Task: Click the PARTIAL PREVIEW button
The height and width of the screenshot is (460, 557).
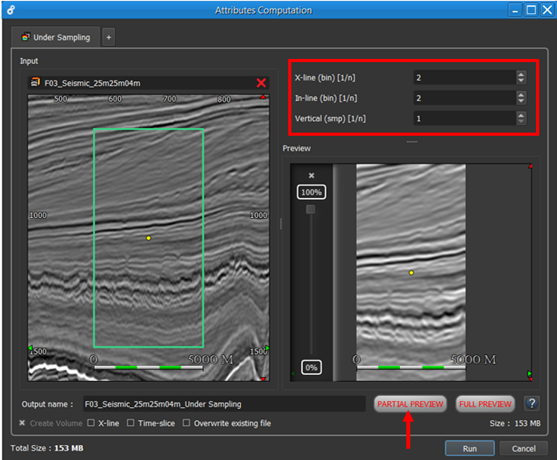Action: [x=410, y=404]
